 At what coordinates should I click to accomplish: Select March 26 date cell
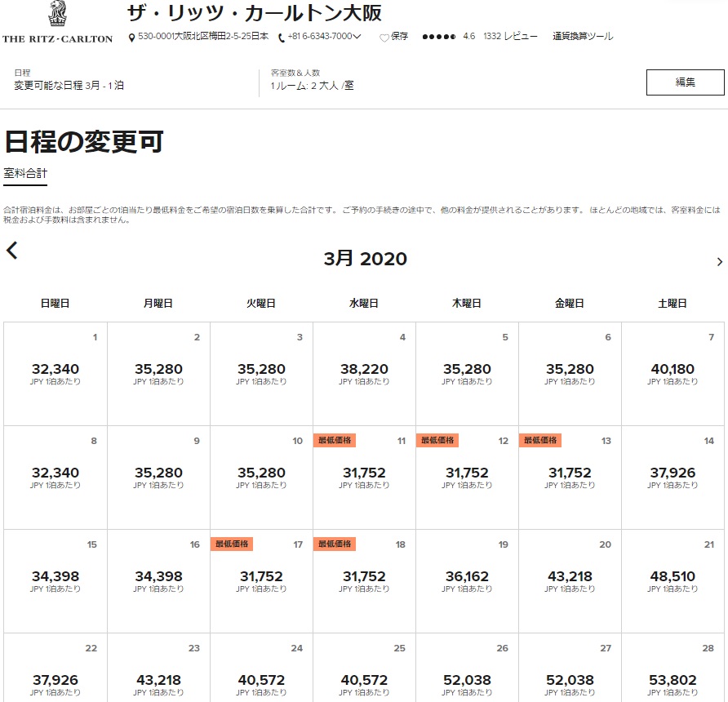tap(467, 669)
